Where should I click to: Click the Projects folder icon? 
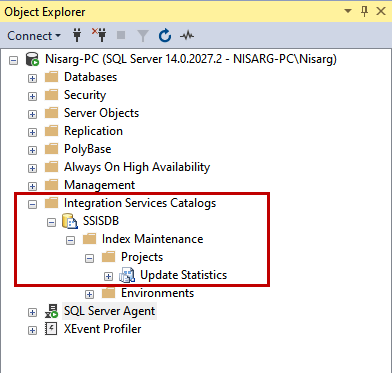(108, 257)
